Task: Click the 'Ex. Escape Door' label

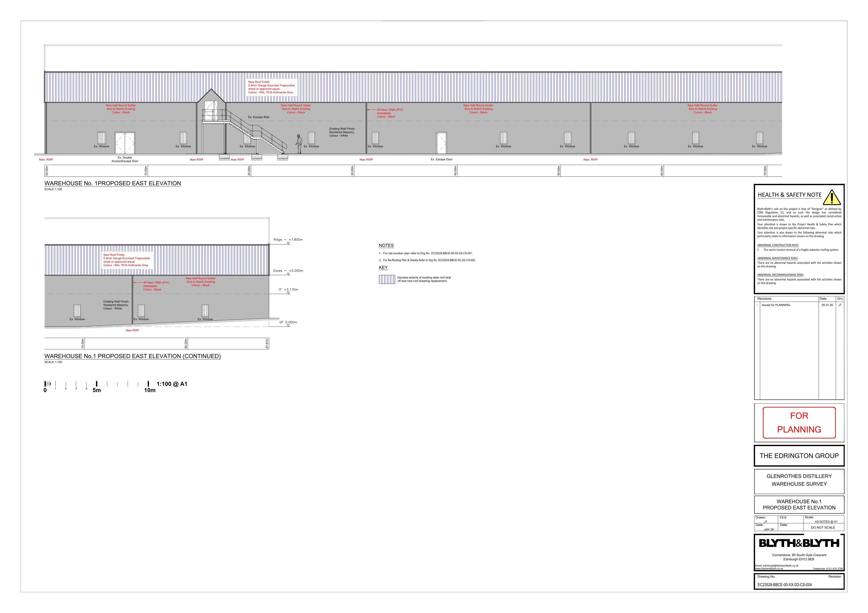Action: 442,159
